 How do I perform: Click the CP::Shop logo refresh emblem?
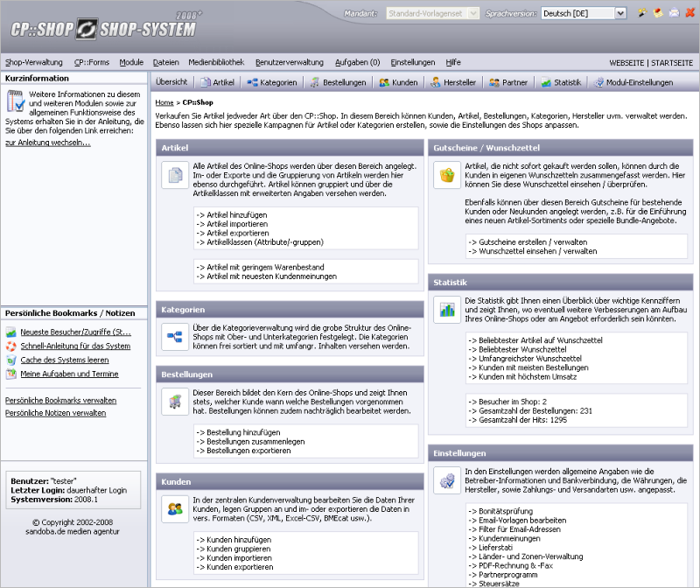point(86,30)
